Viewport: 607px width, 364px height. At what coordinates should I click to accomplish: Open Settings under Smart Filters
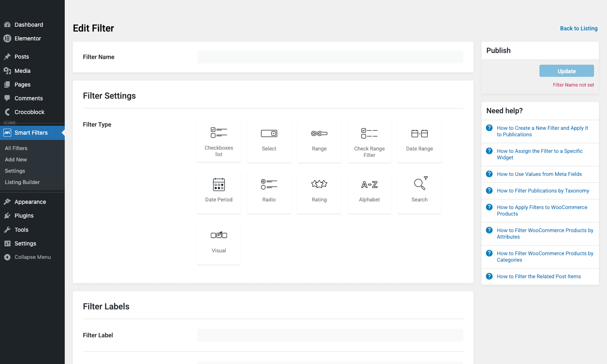pyautogui.click(x=15, y=171)
